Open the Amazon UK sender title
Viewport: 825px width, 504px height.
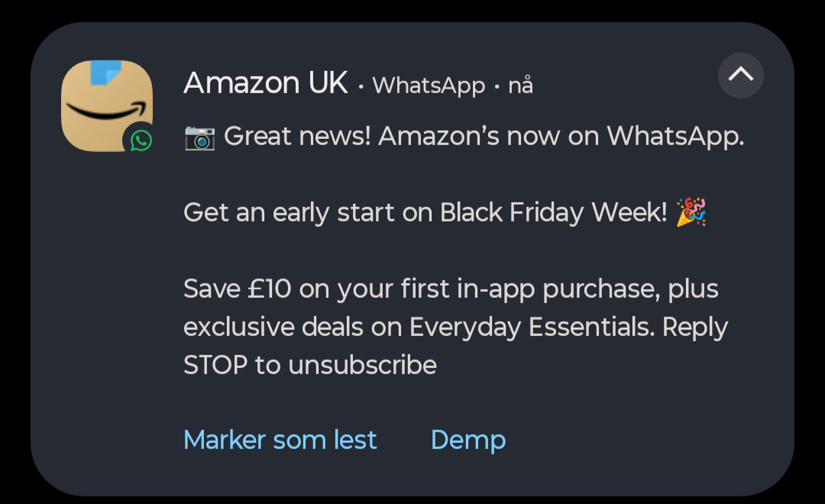(x=266, y=83)
